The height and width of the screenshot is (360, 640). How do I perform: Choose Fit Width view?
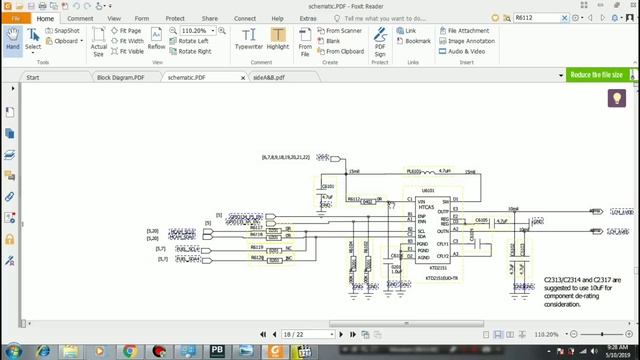(x=127, y=41)
